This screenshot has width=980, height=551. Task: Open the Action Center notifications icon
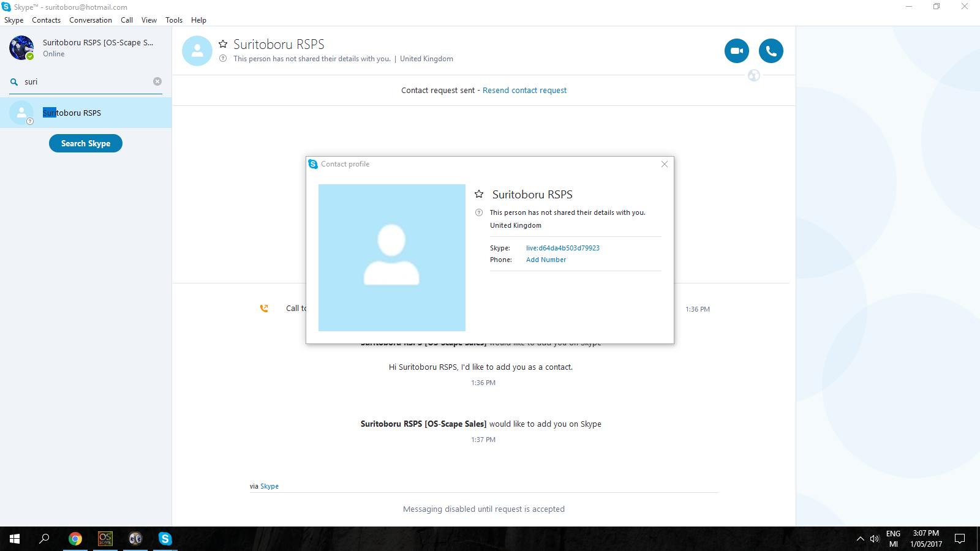point(960,539)
